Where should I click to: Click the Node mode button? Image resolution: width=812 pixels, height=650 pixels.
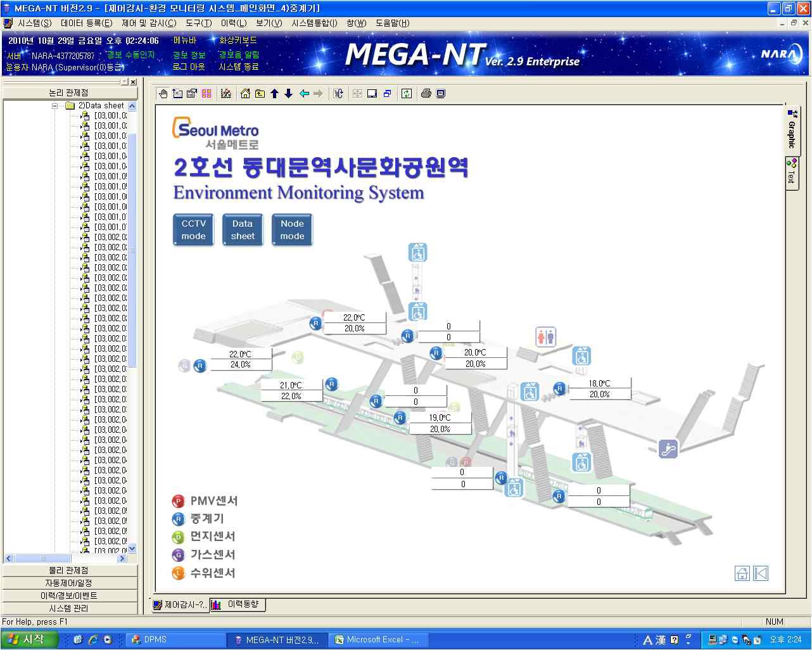(292, 229)
